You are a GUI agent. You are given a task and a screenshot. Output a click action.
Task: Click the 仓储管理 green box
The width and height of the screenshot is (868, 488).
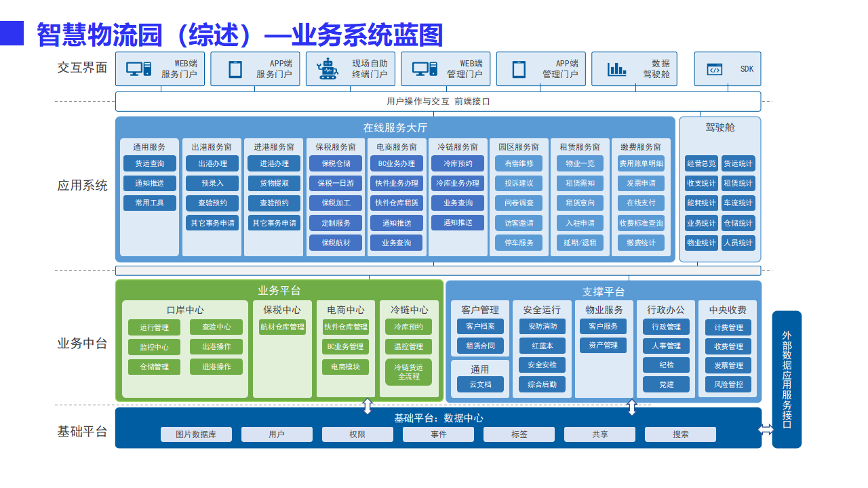pos(154,367)
